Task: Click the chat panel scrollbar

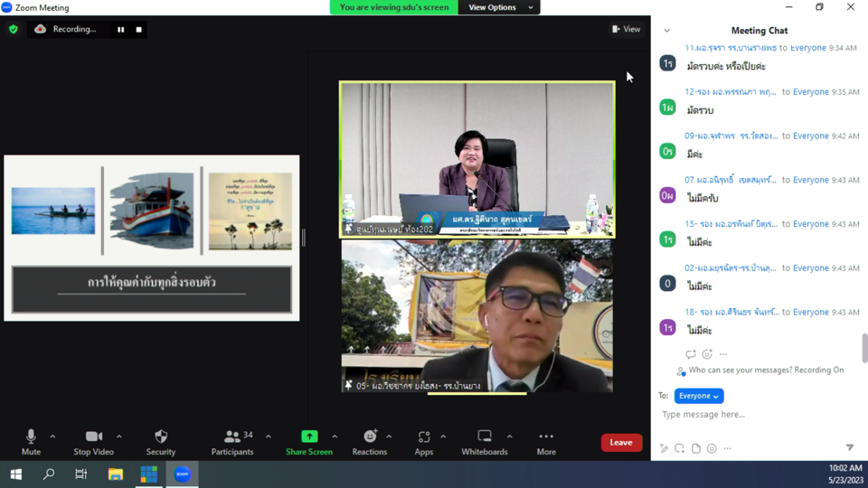Action: (x=864, y=348)
